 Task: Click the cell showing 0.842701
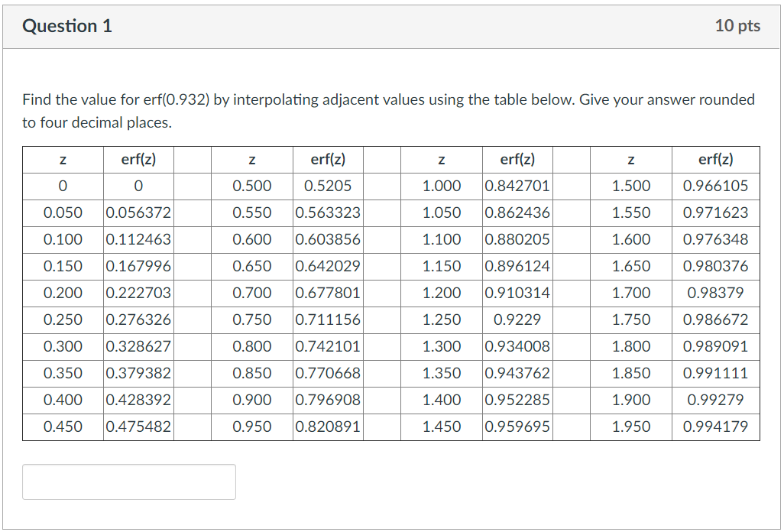[x=517, y=186]
